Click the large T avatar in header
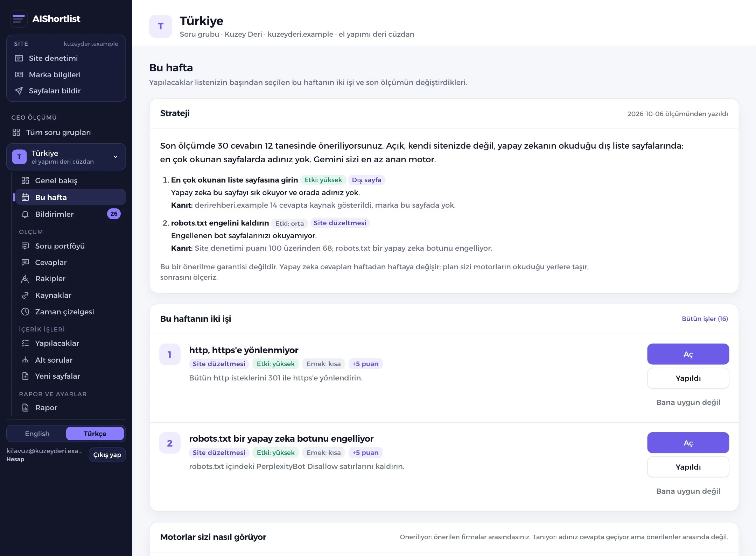Image resolution: width=756 pixels, height=556 pixels. pos(161,26)
